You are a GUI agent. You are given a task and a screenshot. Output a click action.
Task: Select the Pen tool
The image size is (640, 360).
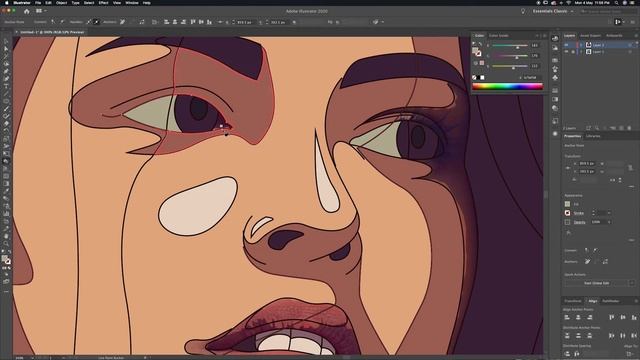click(x=6, y=71)
